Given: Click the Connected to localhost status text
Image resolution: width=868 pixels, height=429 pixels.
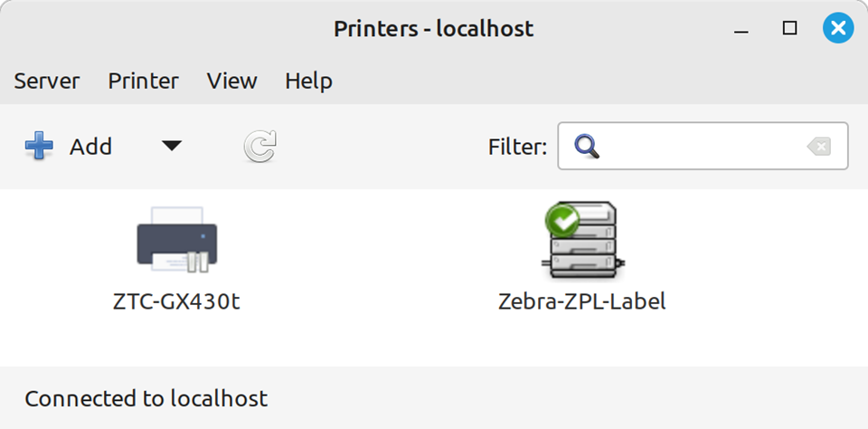Looking at the screenshot, I should [x=146, y=398].
